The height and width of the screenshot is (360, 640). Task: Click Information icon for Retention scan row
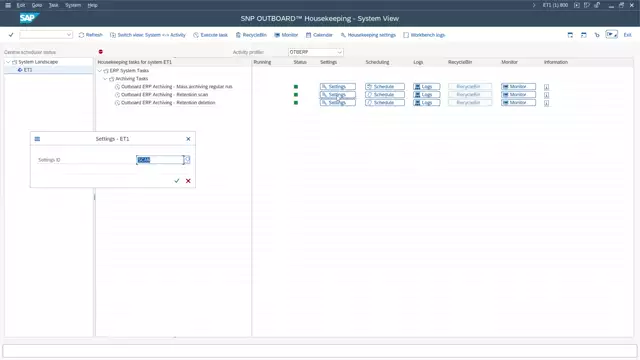547,95
